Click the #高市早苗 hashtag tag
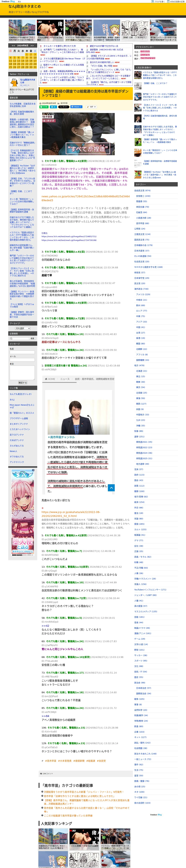 point(51,761)
